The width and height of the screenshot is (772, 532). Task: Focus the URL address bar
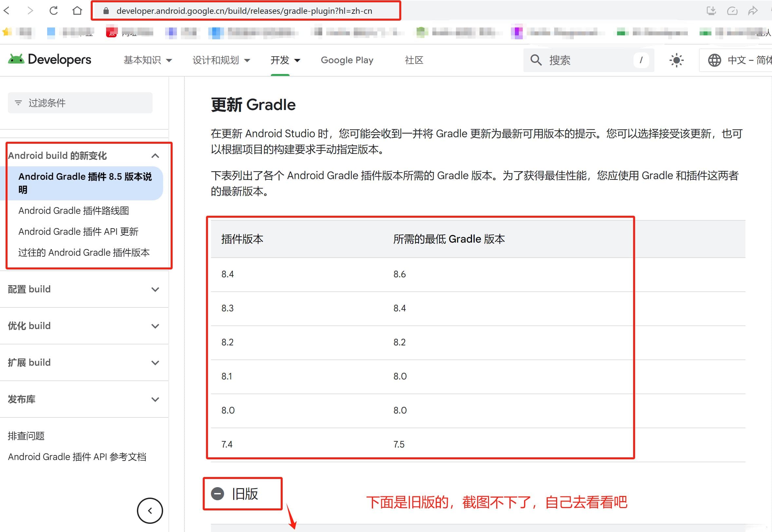coord(246,11)
